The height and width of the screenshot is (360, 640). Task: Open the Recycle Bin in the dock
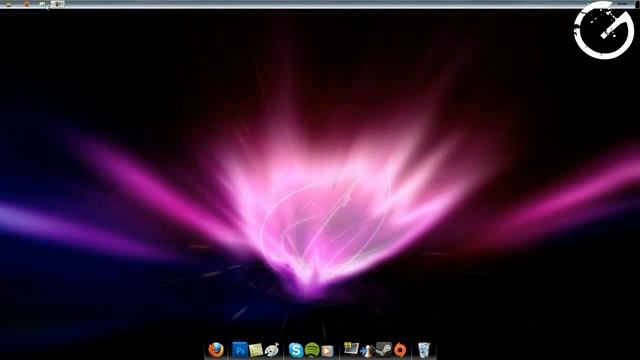(424, 350)
